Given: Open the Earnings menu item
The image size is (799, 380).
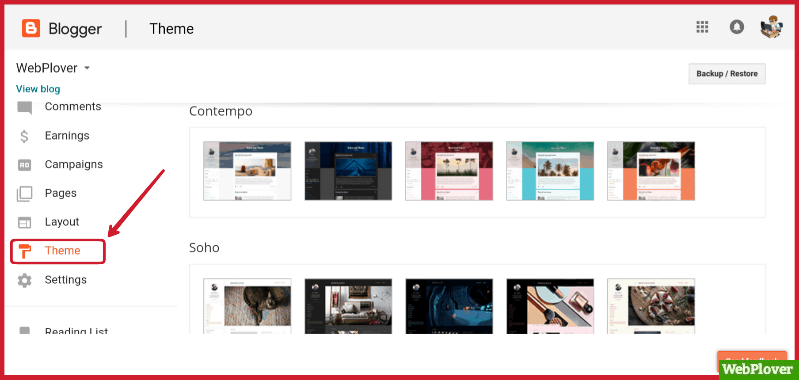Looking at the screenshot, I should click(67, 135).
